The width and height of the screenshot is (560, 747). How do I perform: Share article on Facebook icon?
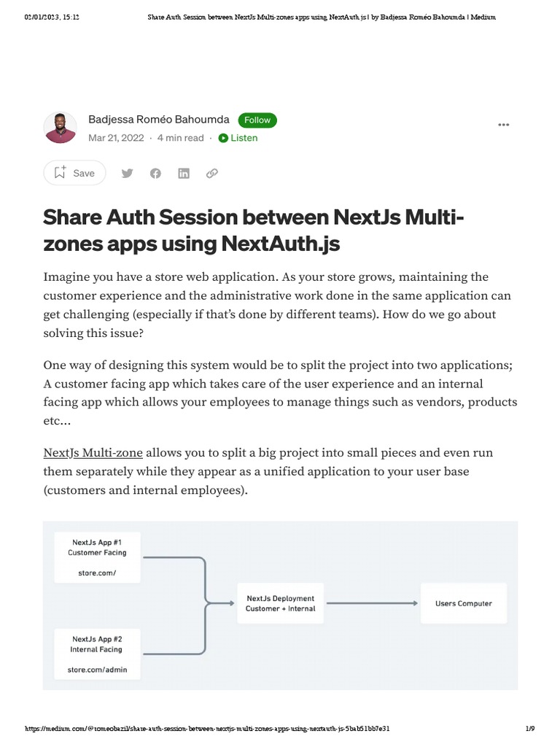pos(155,173)
